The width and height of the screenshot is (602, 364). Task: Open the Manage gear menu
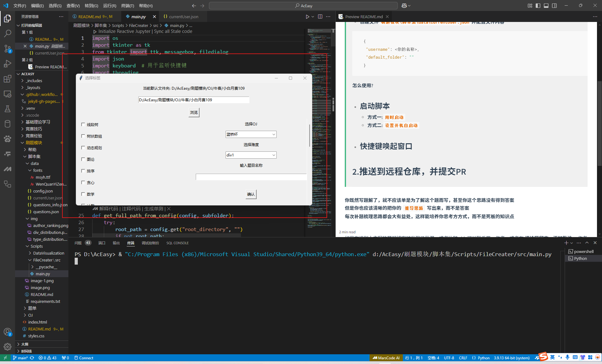[8, 347]
